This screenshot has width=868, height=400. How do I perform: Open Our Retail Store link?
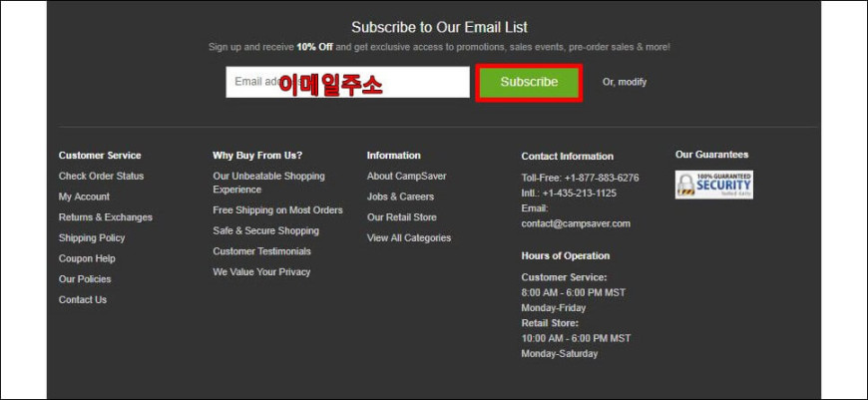401,217
